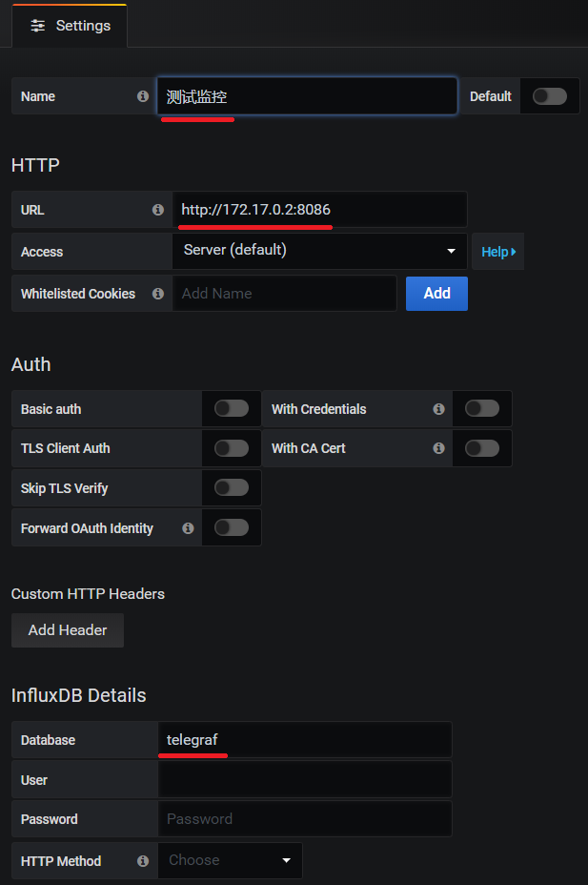
Task: Click the With CA Cert info icon
Action: (x=438, y=448)
